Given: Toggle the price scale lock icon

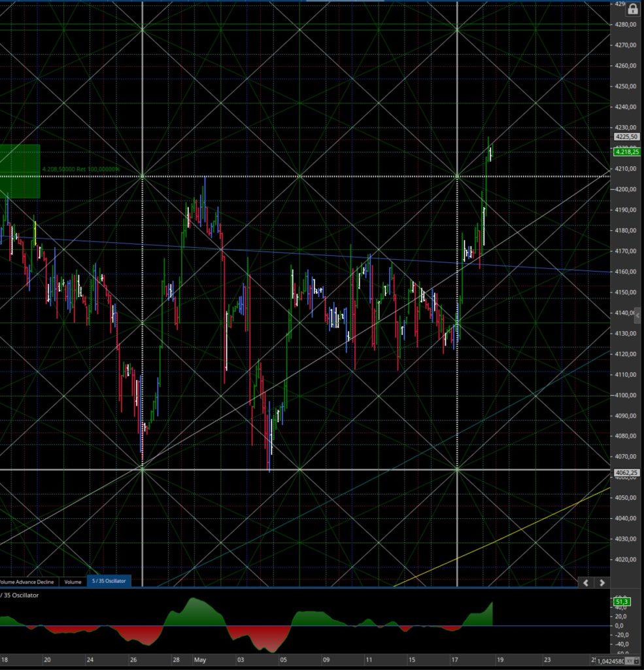Looking at the screenshot, I should [633, 9].
